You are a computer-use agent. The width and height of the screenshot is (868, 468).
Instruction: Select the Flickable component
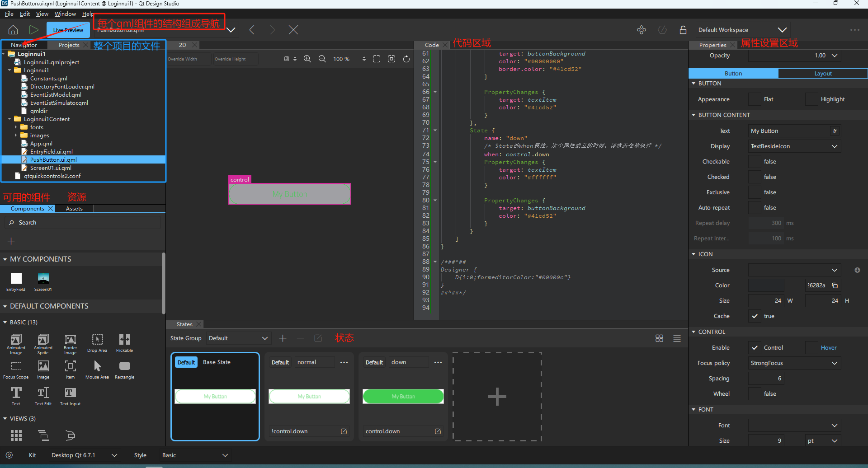click(x=124, y=343)
